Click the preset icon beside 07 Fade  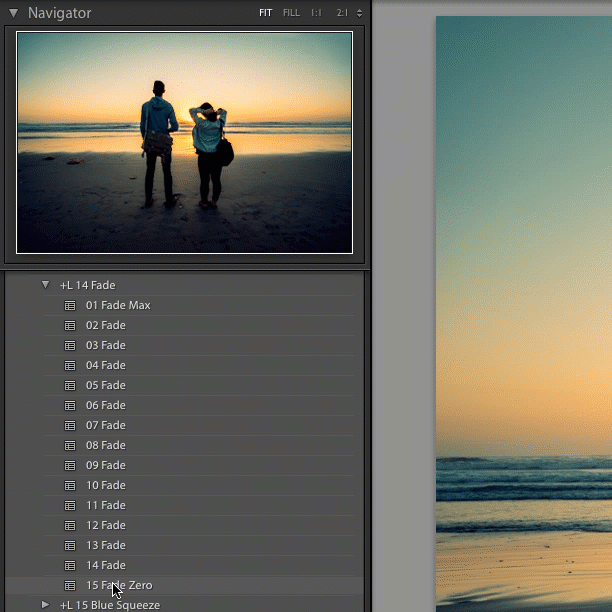click(x=70, y=425)
